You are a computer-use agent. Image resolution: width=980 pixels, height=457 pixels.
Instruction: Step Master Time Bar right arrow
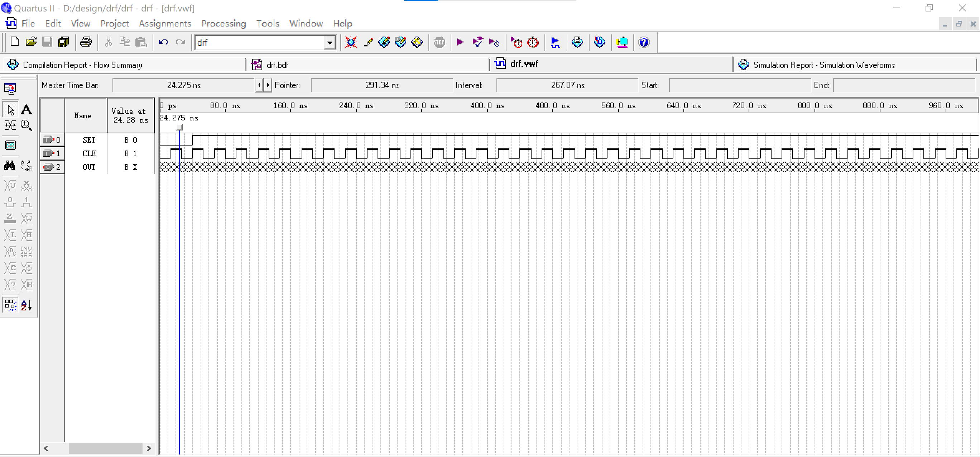coord(268,85)
